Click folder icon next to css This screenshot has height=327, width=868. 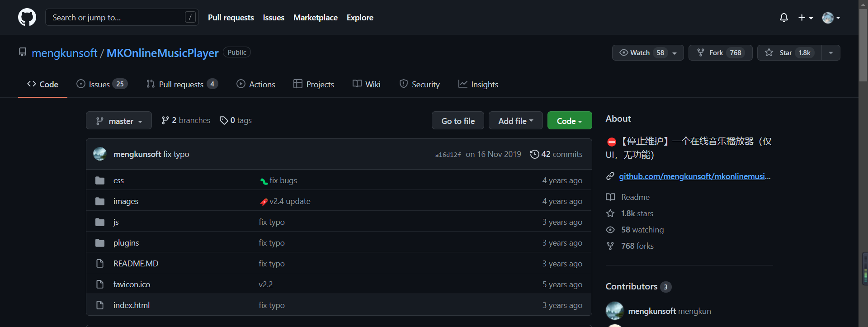[x=100, y=180]
